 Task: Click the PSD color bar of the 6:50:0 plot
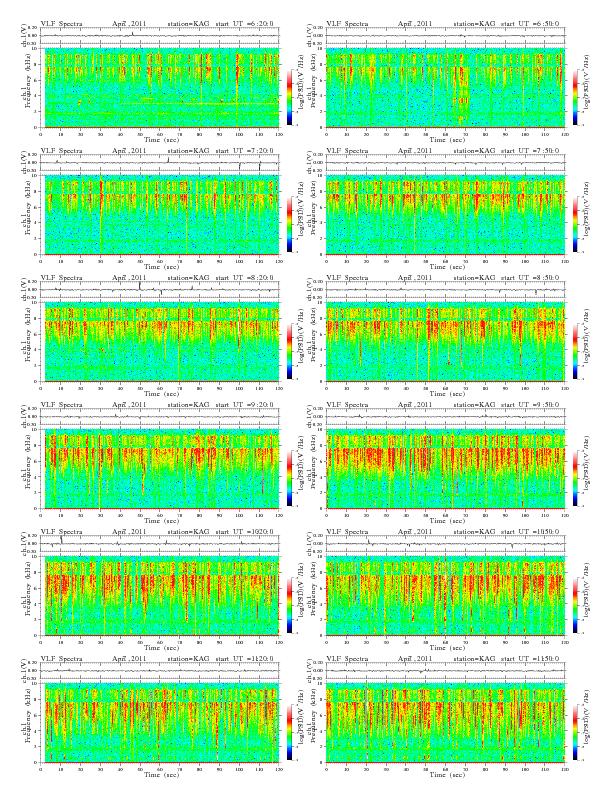click(576, 97)
